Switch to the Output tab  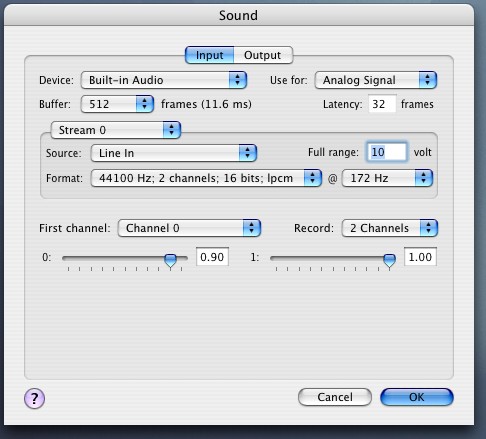point(263,55)
